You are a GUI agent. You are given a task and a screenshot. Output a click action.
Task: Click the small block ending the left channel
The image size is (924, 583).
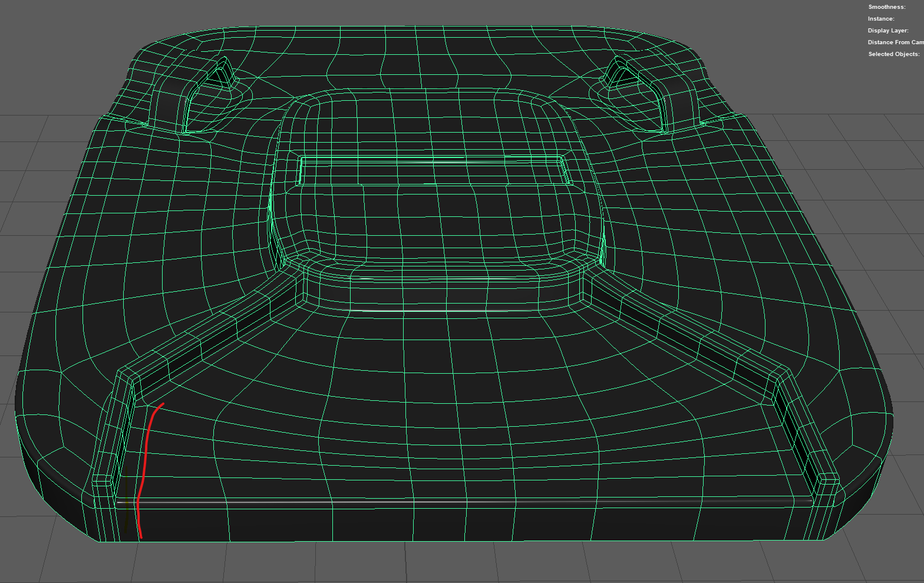click(x=103, y=480)
